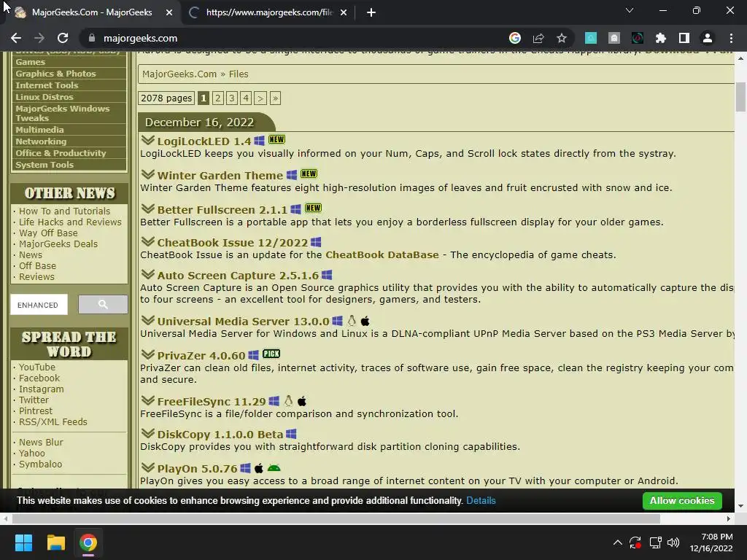Viewport: 747px width, 560px height.
Task: Open a new tab with the plus icon
Action: 371,12
